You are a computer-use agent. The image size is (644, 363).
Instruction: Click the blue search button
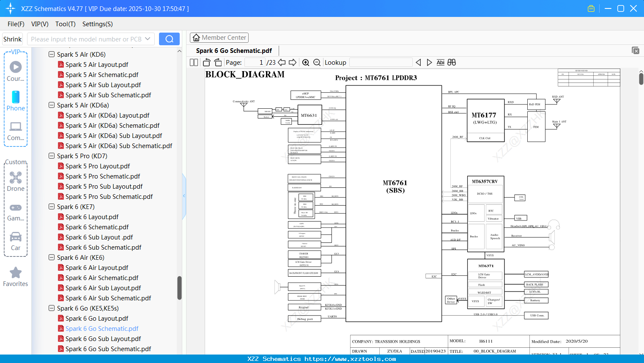(169, 38)
